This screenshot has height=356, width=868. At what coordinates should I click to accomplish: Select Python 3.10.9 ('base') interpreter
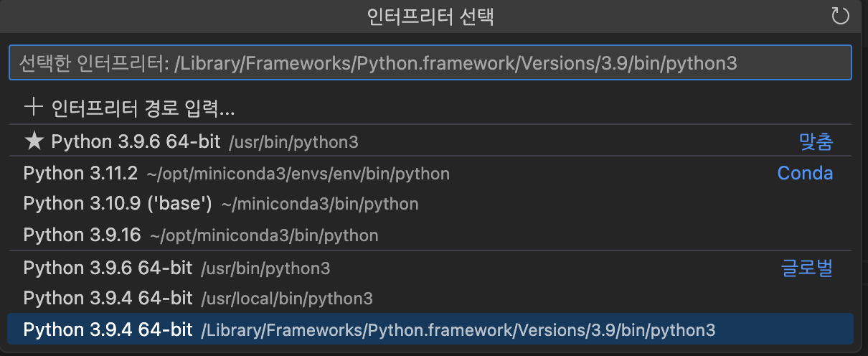(x=117, y=204)
